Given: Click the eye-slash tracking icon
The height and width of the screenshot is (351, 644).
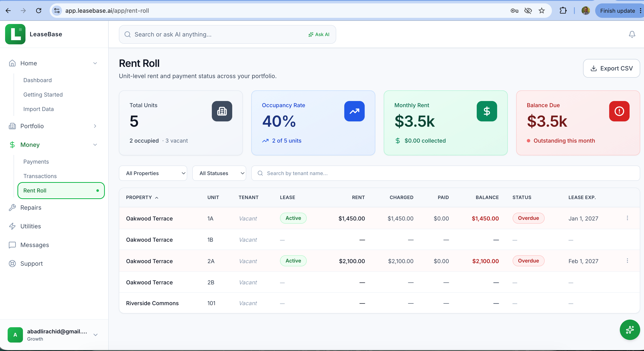Looking at the screenshot, I should pos(528,10).
